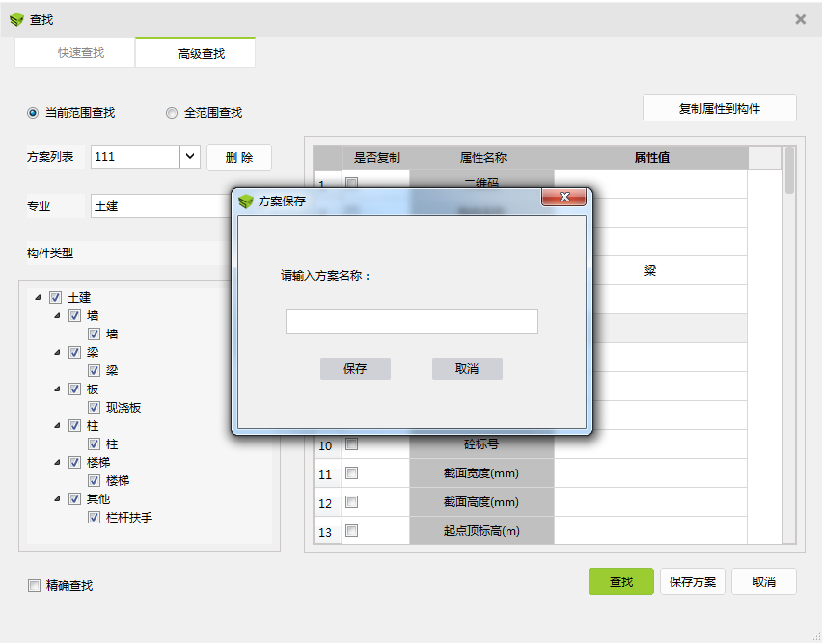Uncheck the 栏杆扶手 checkbox

(x=94, y=517)
